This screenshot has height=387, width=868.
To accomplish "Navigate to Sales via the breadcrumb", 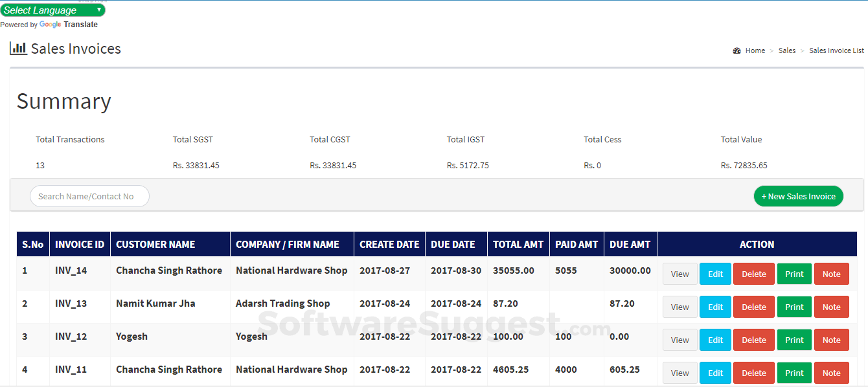I will click(786, 50).
